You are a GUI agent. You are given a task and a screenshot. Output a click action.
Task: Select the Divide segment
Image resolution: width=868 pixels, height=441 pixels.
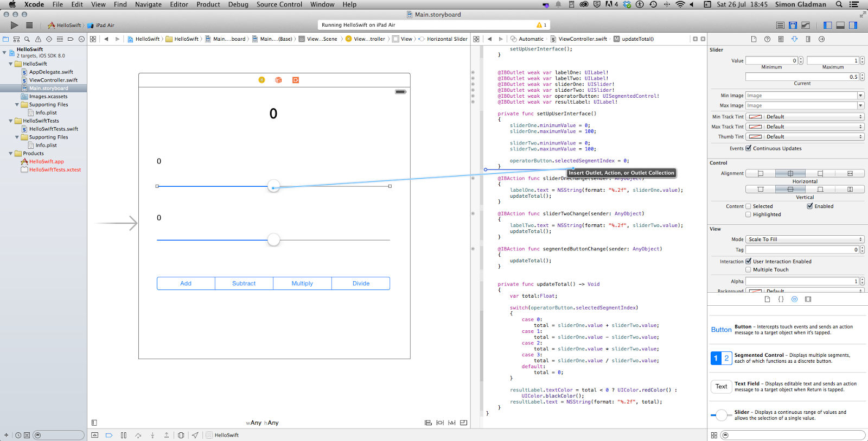click(361, 283)
